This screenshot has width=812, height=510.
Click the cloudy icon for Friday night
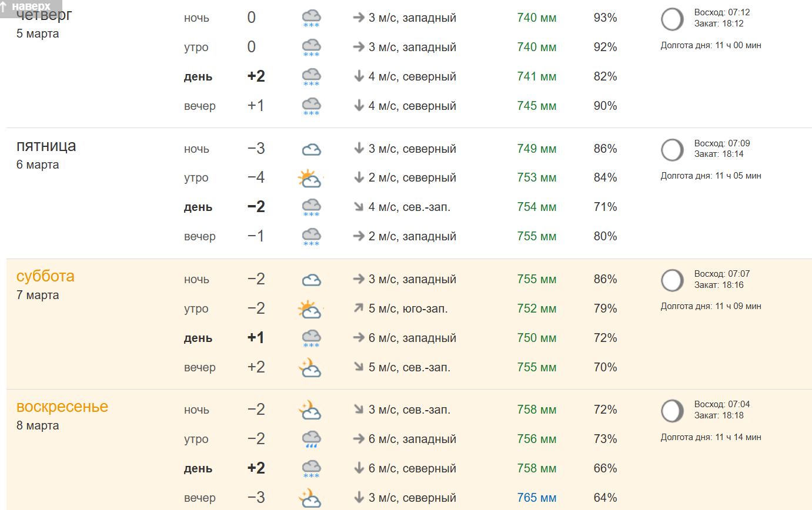311,149
